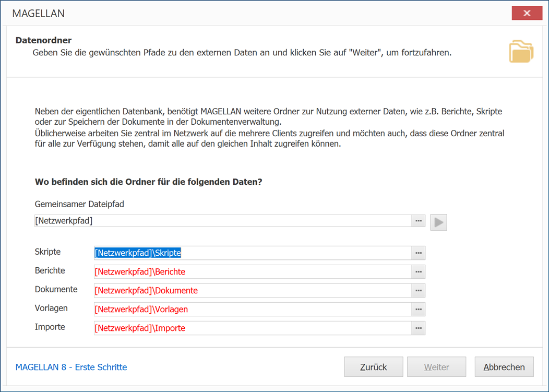Browse for the Dokumente folder
549x392 pixels.
point(419,290)
